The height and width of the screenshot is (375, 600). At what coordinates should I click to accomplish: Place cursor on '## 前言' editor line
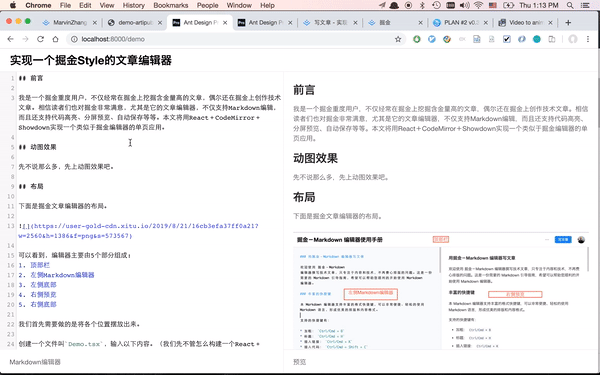31,78
